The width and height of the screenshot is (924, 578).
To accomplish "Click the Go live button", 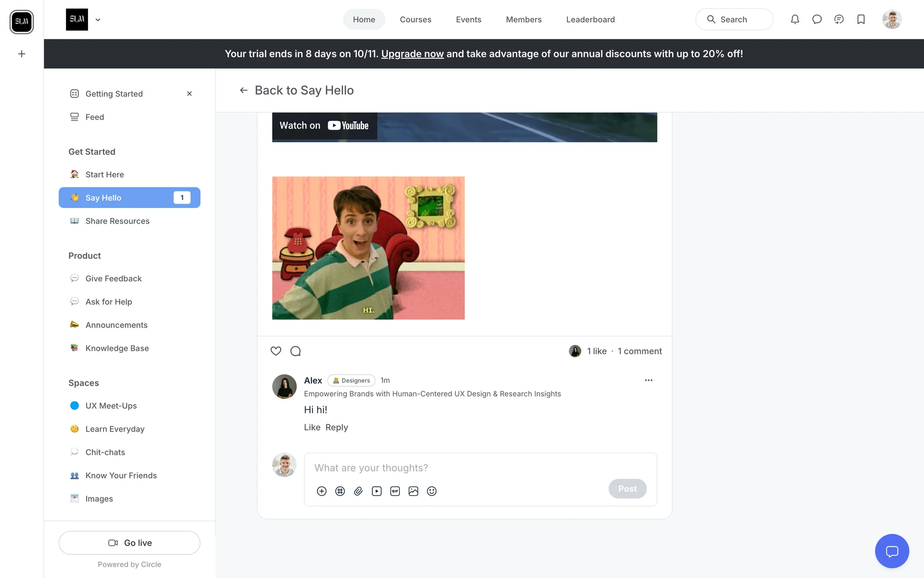I will pos(129,542).
